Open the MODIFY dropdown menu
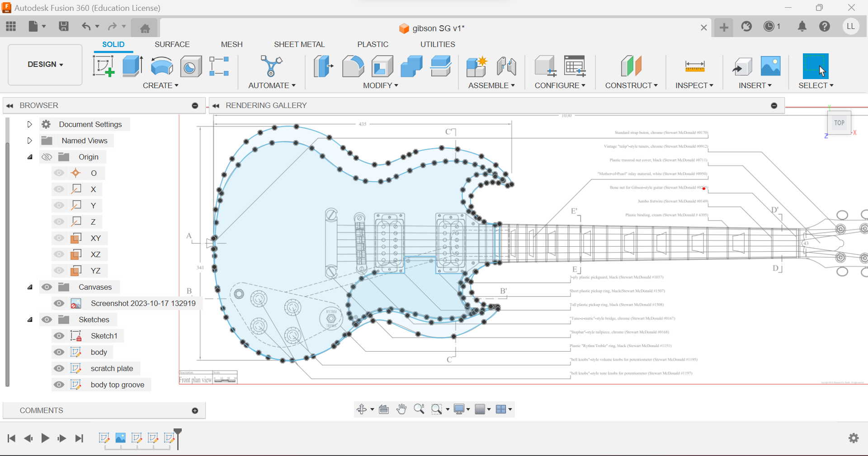Viewport: 868px width, 456px height. point(381,85)
